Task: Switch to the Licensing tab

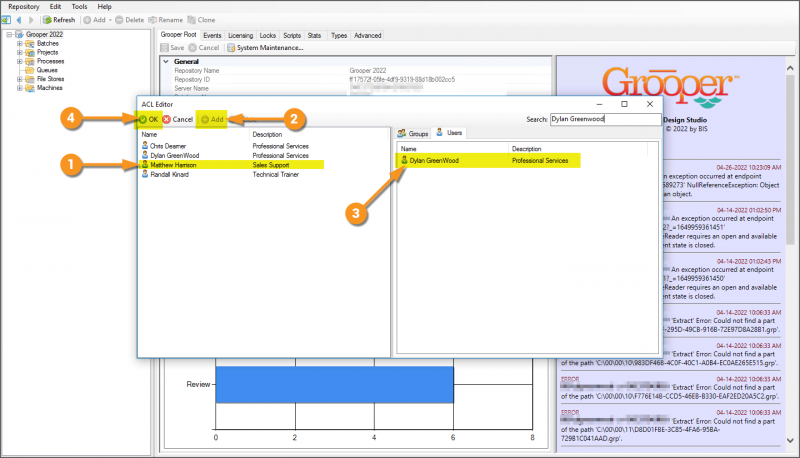Action: pyautogui.click(x=240, y=35)
